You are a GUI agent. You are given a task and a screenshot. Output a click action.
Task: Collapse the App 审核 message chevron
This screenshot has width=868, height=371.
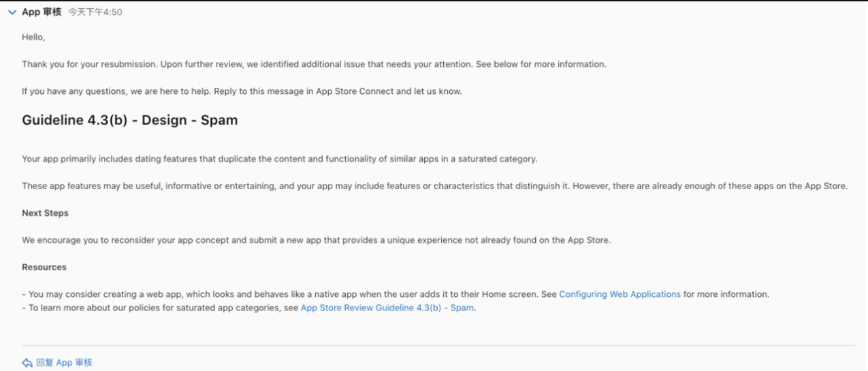(12, 12)
